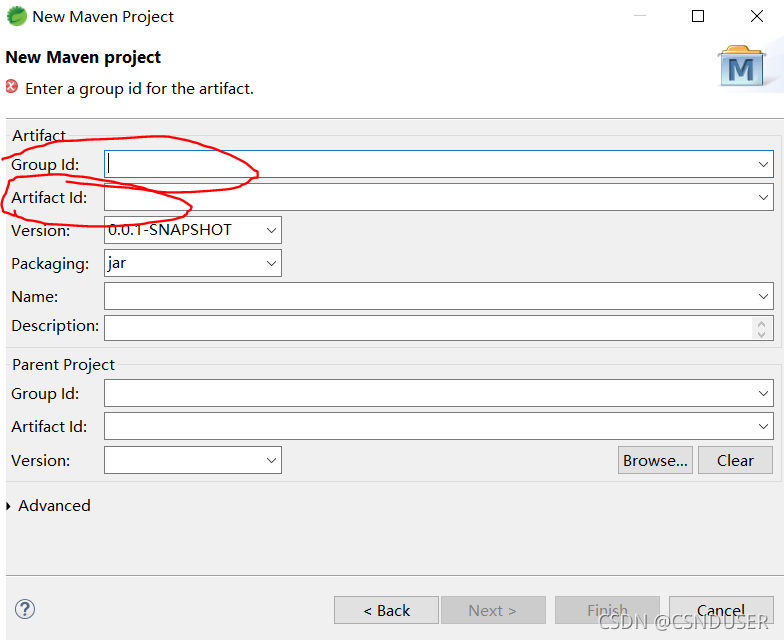Click the Back button
Image resolution: width=784 pixels, height=640 pixels.
point(386,610)
